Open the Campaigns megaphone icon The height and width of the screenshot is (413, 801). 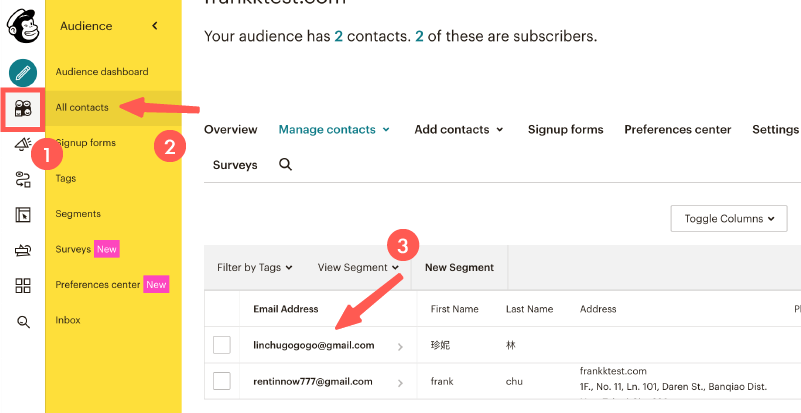pyautogui.click(x=22, y=144)
